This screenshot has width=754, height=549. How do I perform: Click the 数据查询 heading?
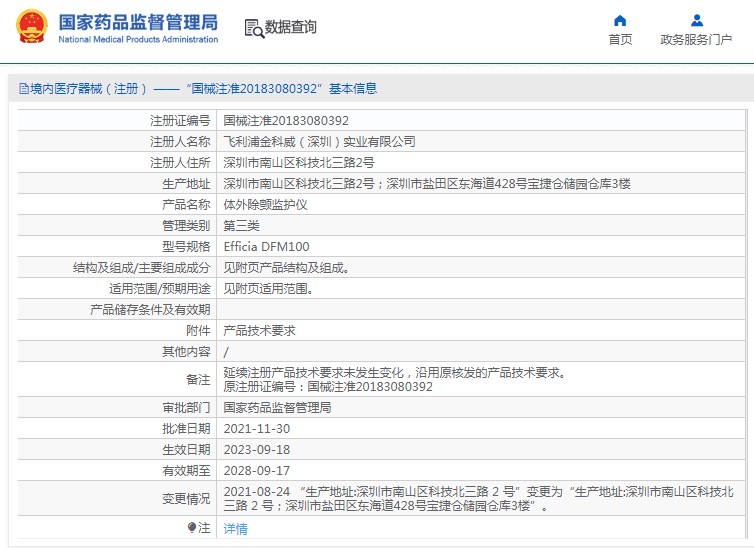pyautogui.click(x=290, y=27)
